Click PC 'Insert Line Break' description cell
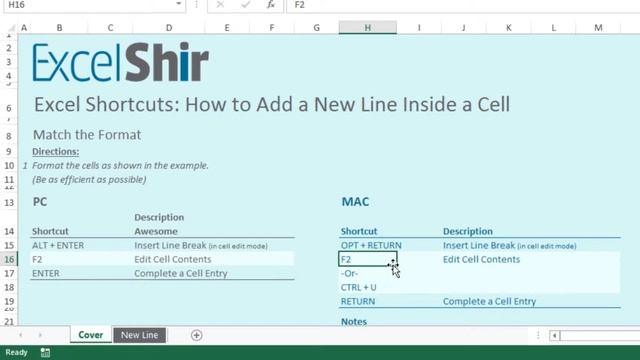Image resolution: width=640 pixels, height=360 pixels. 201,245
